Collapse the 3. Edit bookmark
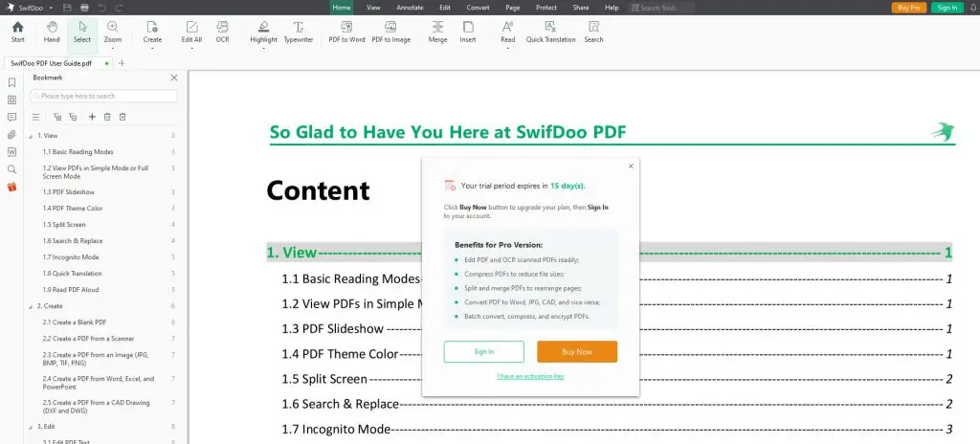Screen dimensions: 980x444 (x=31, y=427)
